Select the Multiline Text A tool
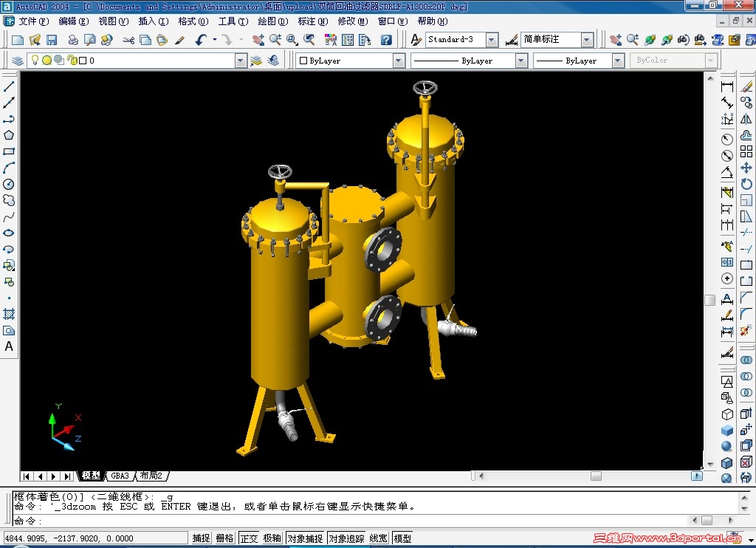This screenshot has width=756, height=548. pyautogui.click(x=9, y=346)
